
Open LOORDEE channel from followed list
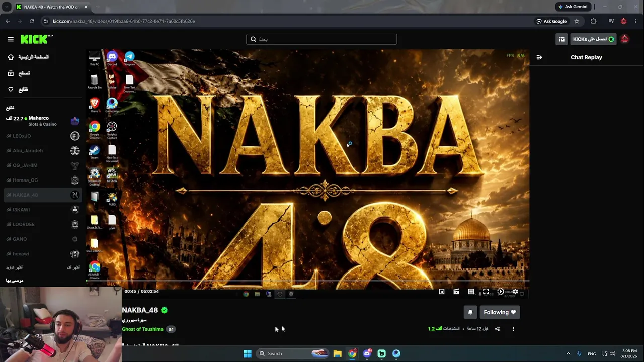(x=42, y=224)
